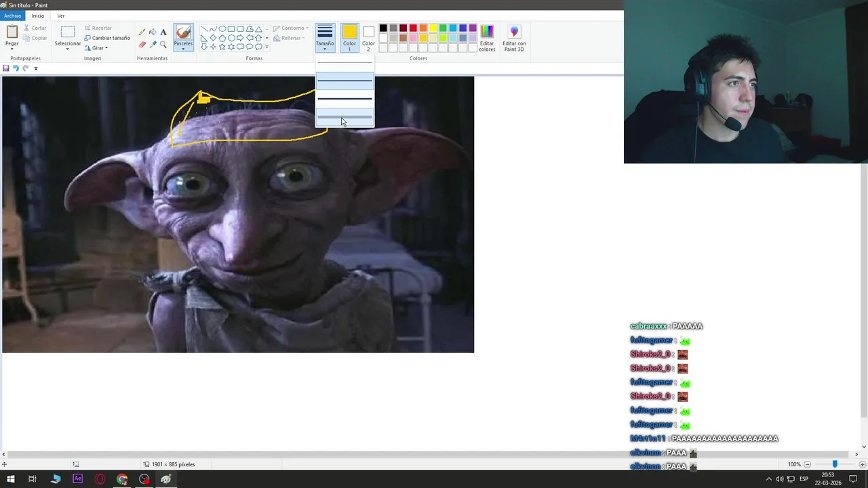Open the Windows Start button

11,479
